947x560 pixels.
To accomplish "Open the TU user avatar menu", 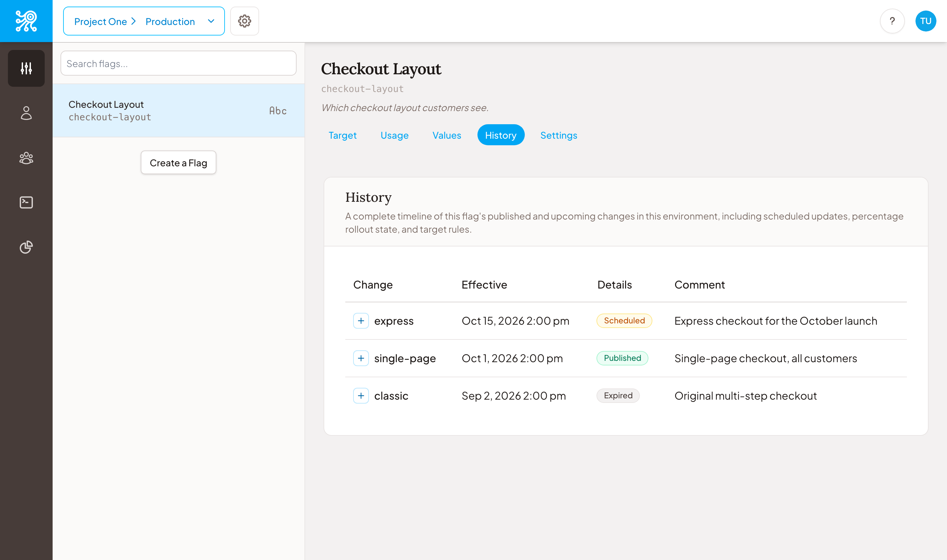I will (x=926, y=21).
